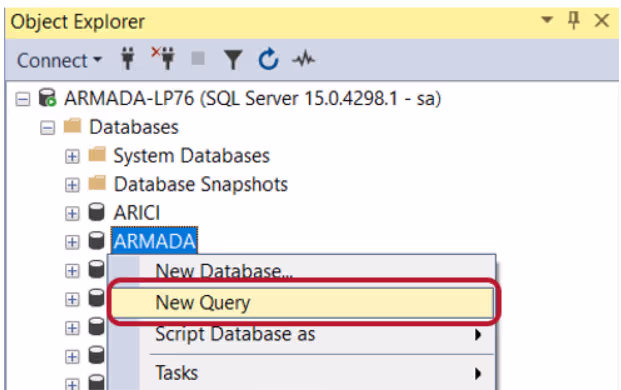Open the Activity Monitor pulse icon

pyautogui.click(x=303, y=60)
